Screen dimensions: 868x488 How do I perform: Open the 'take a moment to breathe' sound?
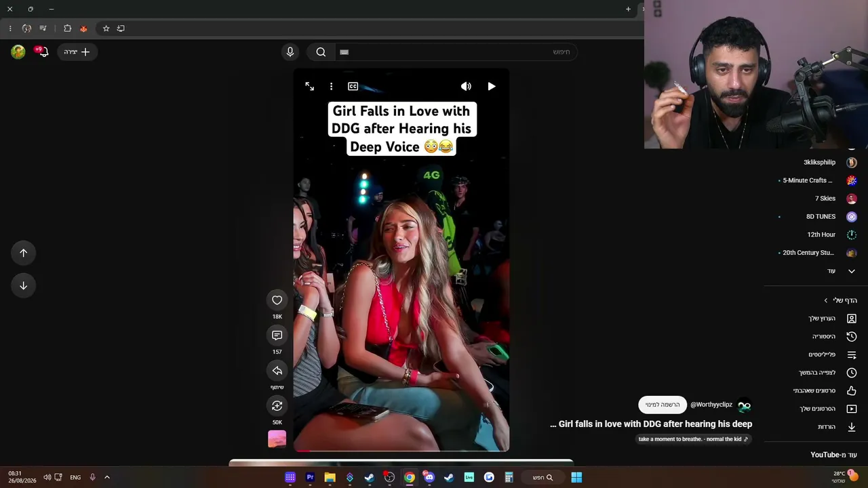693,439
